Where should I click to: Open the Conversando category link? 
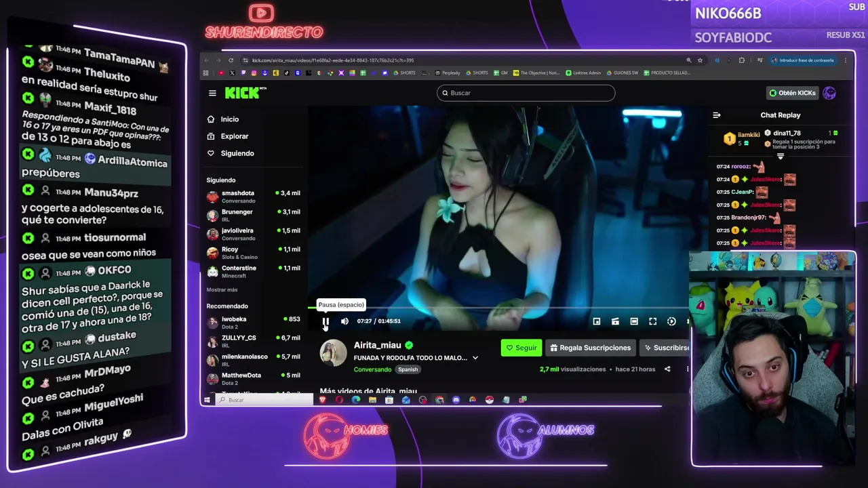pos(372,369)
